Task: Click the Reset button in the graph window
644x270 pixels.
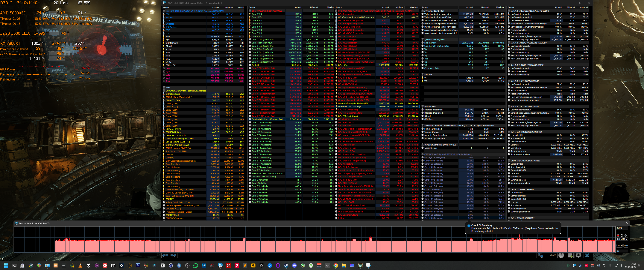Action: tap(626, 246)
